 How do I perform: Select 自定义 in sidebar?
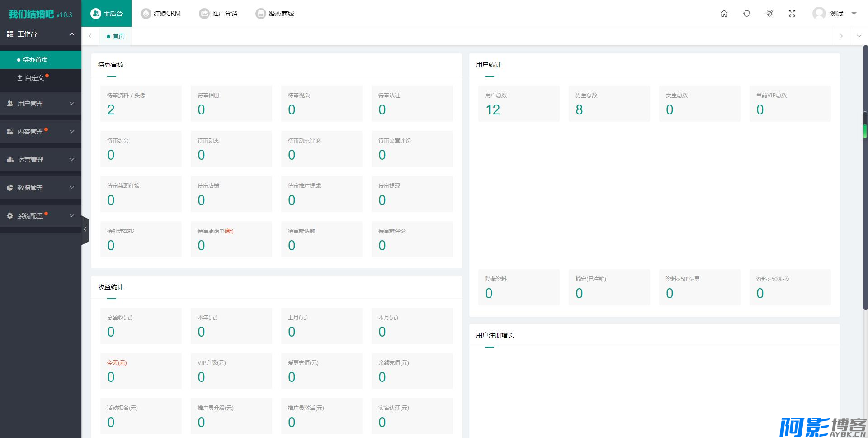[x=34, y=78]
